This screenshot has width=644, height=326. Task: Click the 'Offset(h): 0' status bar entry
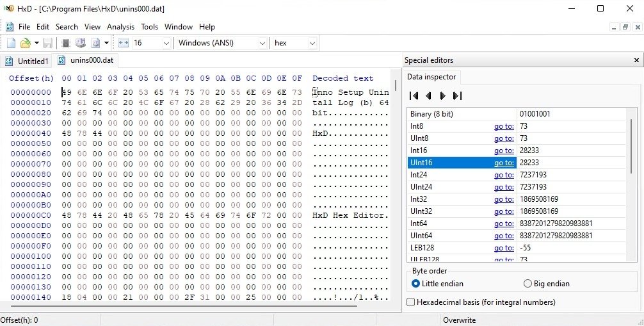[x=19, y=320]
